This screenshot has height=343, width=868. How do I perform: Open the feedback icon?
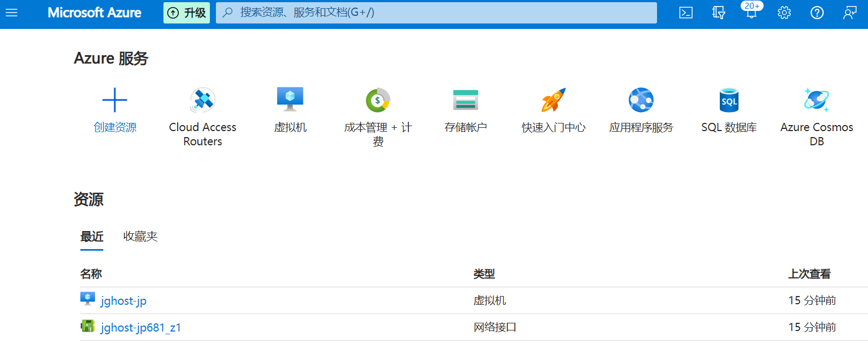click(850, 13)
